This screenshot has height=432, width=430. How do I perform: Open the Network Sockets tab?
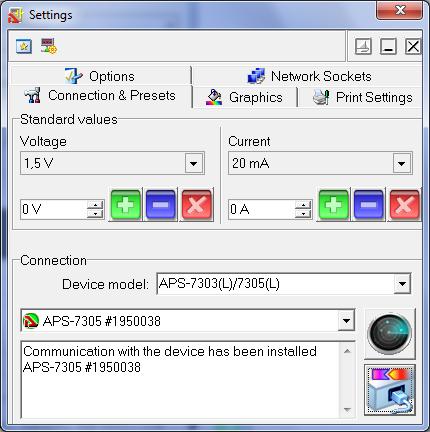(x=309, y=76)
